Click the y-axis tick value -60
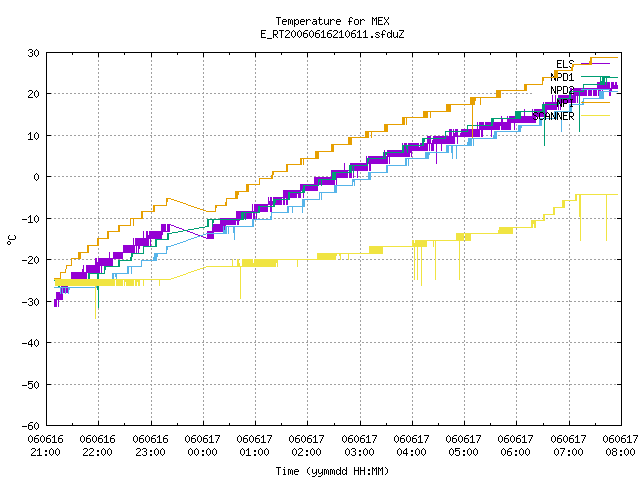Viewport: 640px width, 480px height. (30, 426)
